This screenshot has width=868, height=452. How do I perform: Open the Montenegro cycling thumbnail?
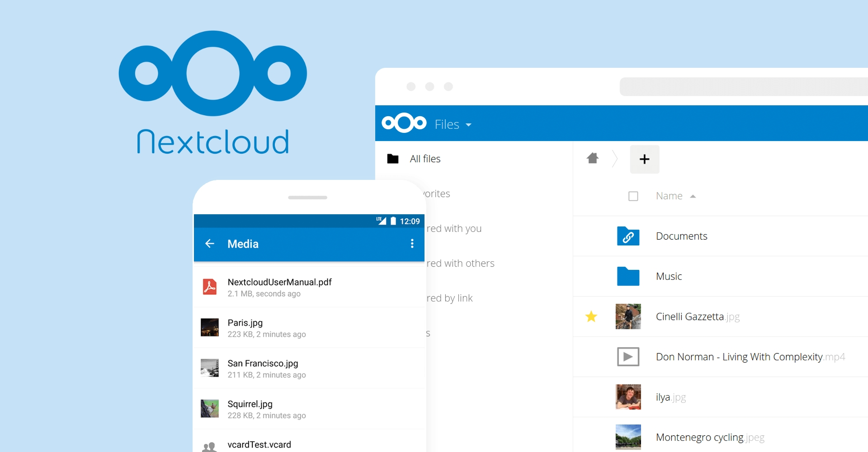[628, 437]
